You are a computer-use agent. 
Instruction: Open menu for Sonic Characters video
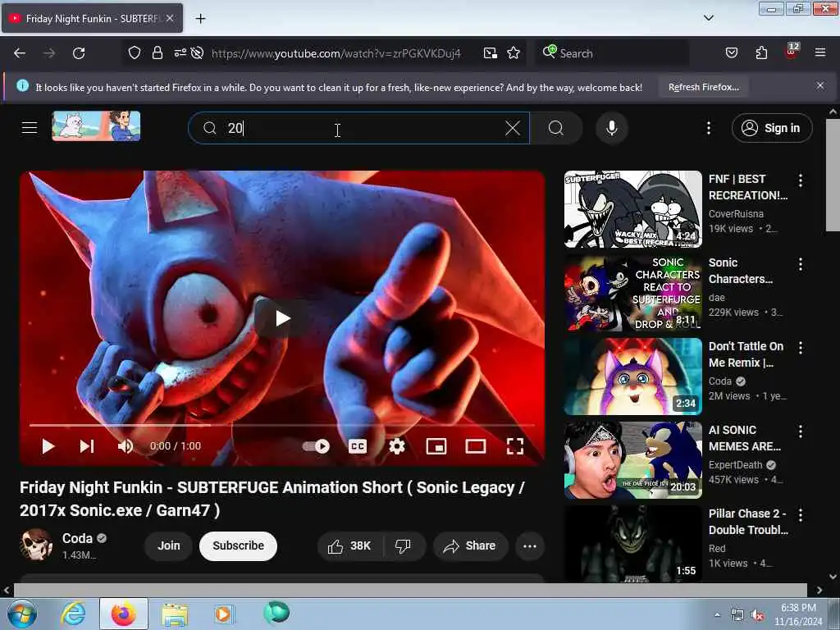pos(801,264)
